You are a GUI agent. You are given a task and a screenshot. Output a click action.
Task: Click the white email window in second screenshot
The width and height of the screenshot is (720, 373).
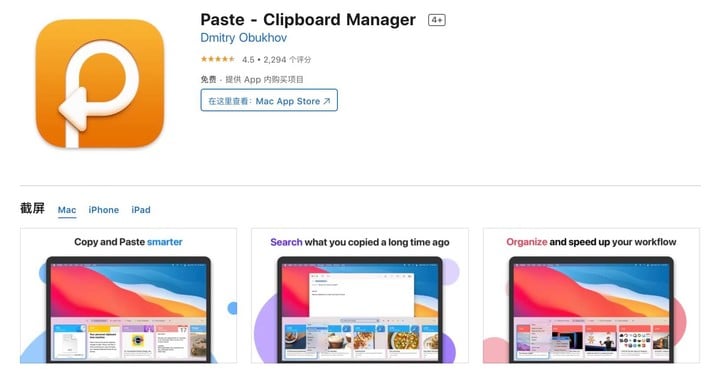tap(362, 294)
